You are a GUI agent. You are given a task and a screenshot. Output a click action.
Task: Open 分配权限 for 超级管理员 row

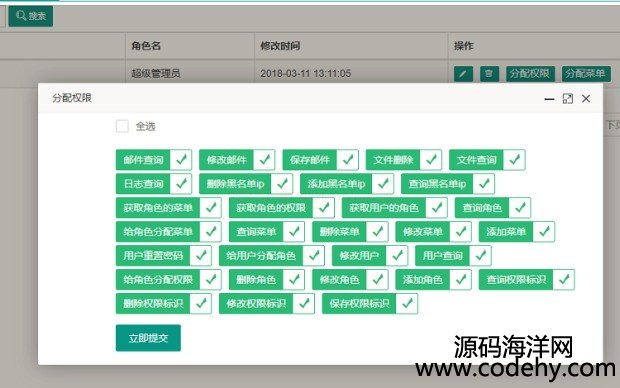pos(530,74)
